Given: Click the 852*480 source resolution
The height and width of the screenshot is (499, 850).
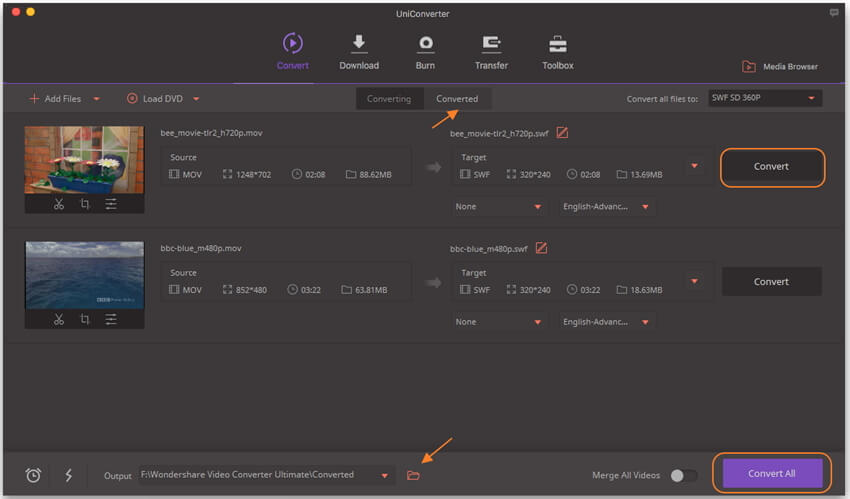Looking at the screenshot, I should click(251, 290).
